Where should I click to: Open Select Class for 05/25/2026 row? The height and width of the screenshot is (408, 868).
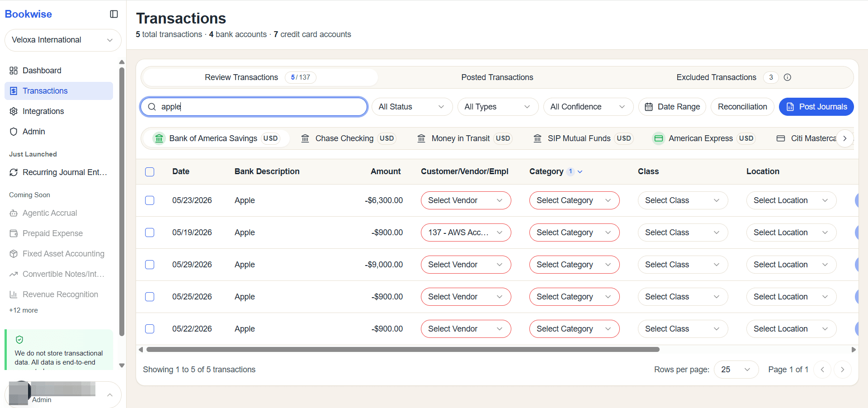coord(683,297)
